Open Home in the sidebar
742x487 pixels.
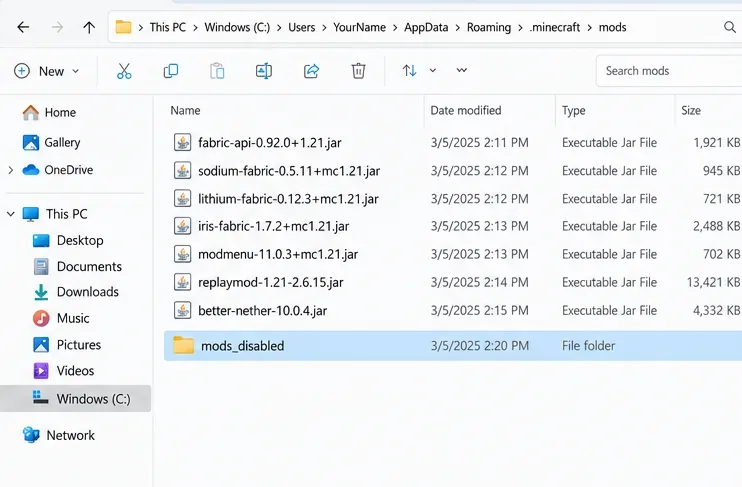point(49,113)
